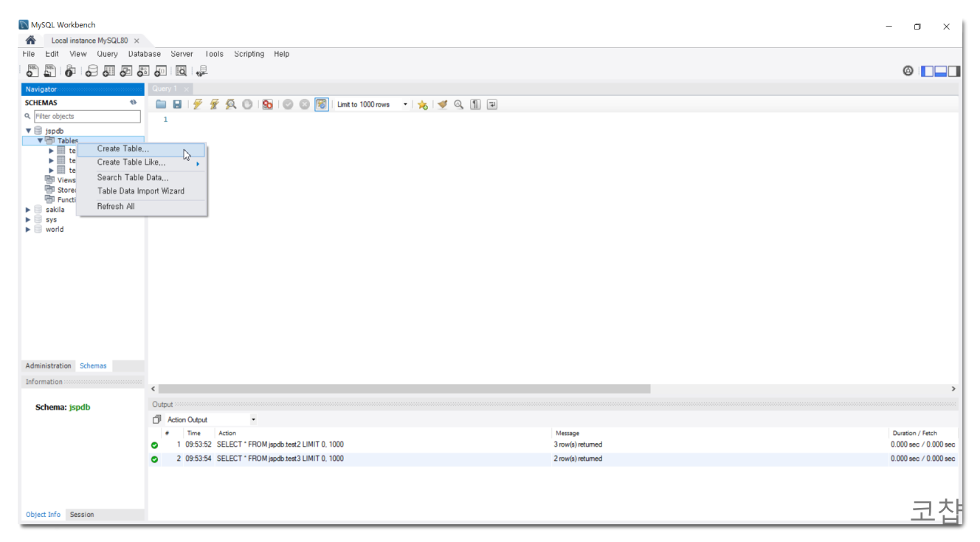Select the world schema name
The width and height of the screenshot is (980, 542).
pyautogui.click(x=55, y=229)
